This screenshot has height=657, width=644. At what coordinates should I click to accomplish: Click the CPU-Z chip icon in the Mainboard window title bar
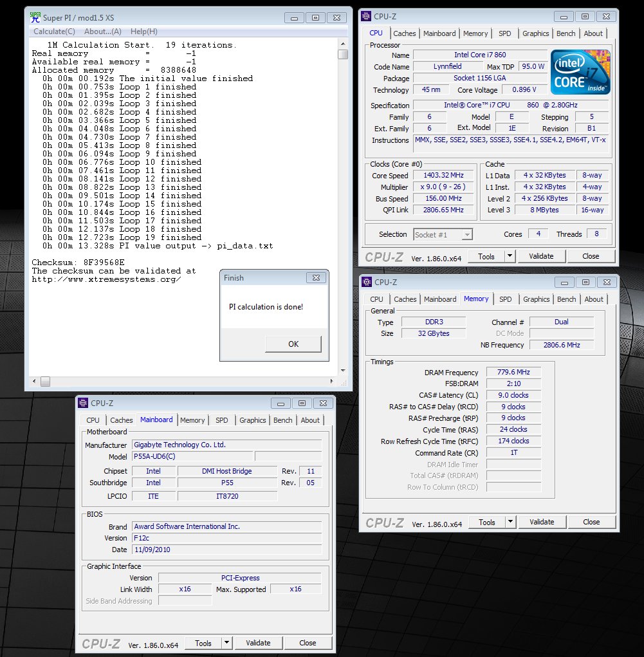click(x=83, y=403)
